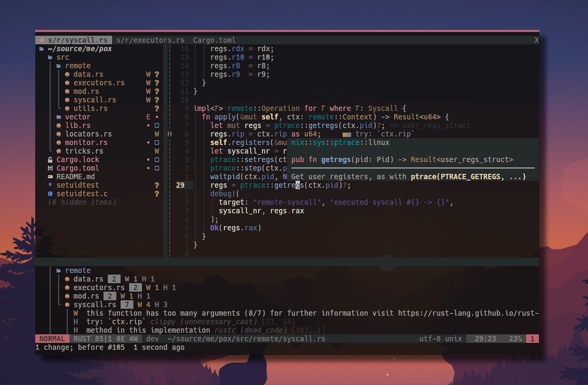
Task: Click the lock icon beside Cargo.lock
Action: point(50,159)
